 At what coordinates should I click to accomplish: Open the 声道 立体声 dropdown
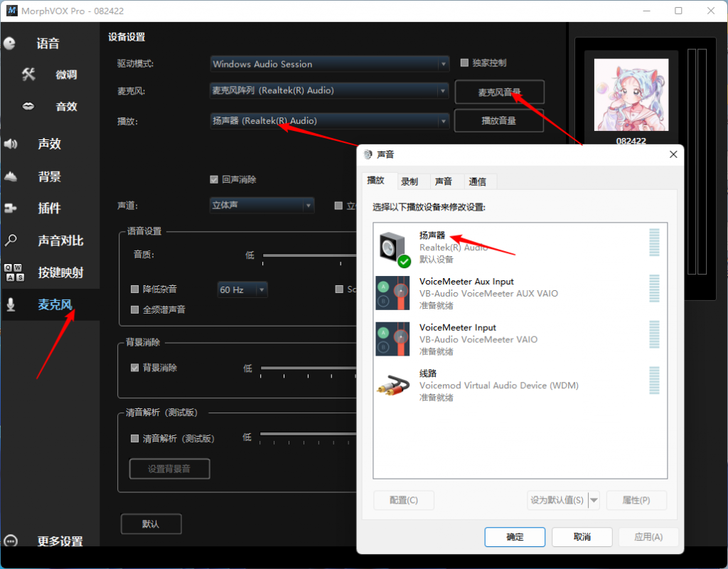(x=262, y=206)
